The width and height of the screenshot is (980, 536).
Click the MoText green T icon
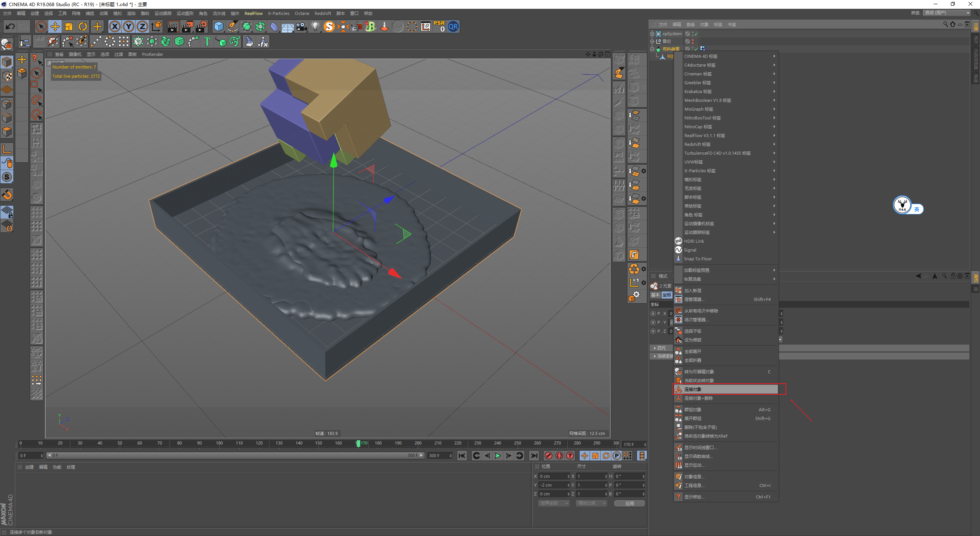point(207,41)
